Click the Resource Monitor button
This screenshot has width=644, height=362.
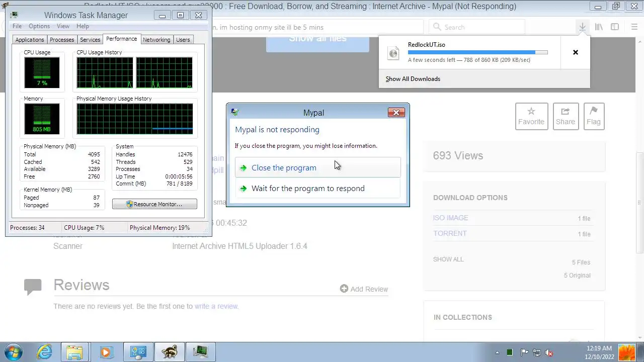(154, 204)
